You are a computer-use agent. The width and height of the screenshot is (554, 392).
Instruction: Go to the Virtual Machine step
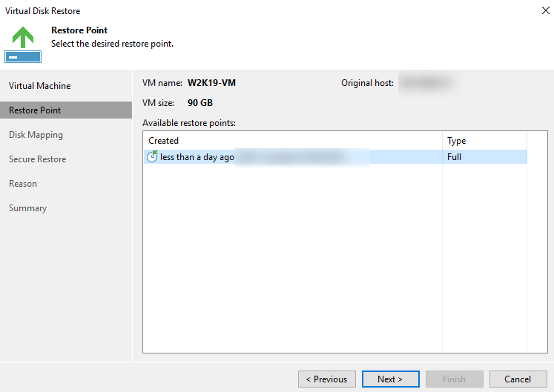coord(40,86)
